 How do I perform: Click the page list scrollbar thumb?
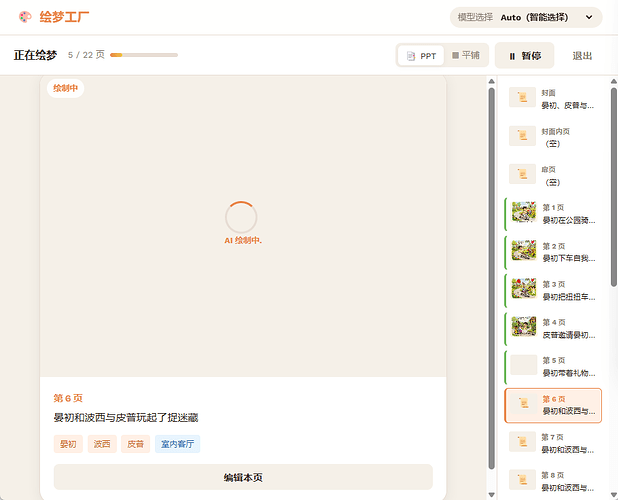[614, 187]
